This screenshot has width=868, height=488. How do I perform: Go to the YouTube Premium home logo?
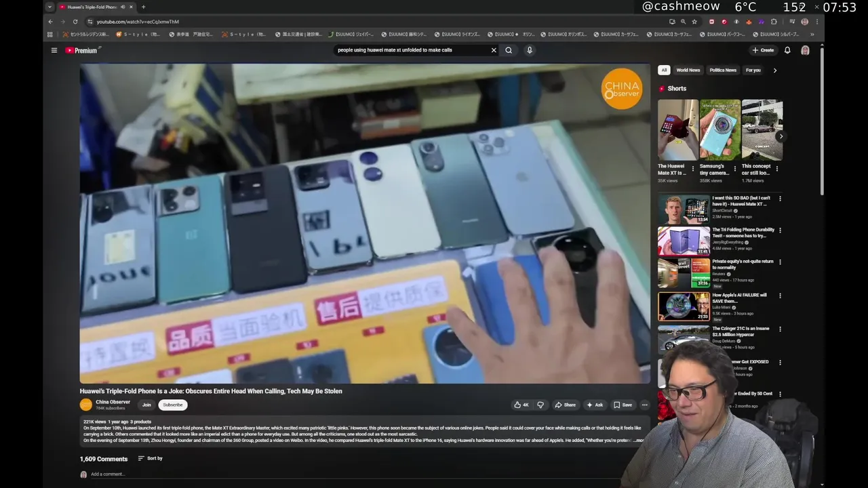[82, 50]
